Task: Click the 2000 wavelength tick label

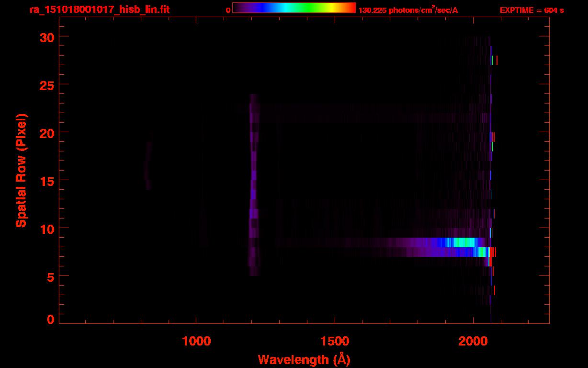Action: coord(473,340)
